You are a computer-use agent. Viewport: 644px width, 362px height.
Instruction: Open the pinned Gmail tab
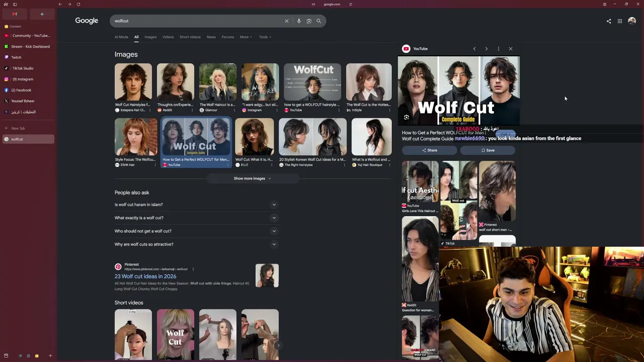pos(15,14)
